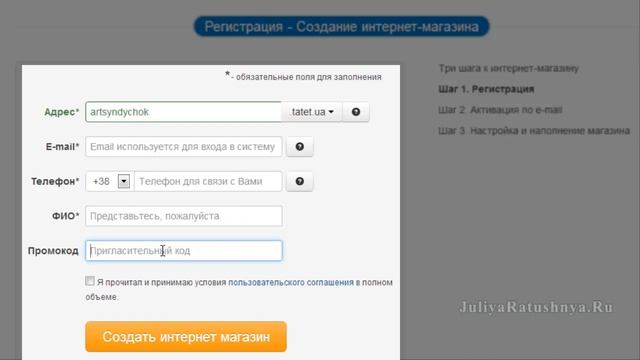This screenshot has width=640, height=360.
Task: Click into the E-mail input field
Action: 184,147
